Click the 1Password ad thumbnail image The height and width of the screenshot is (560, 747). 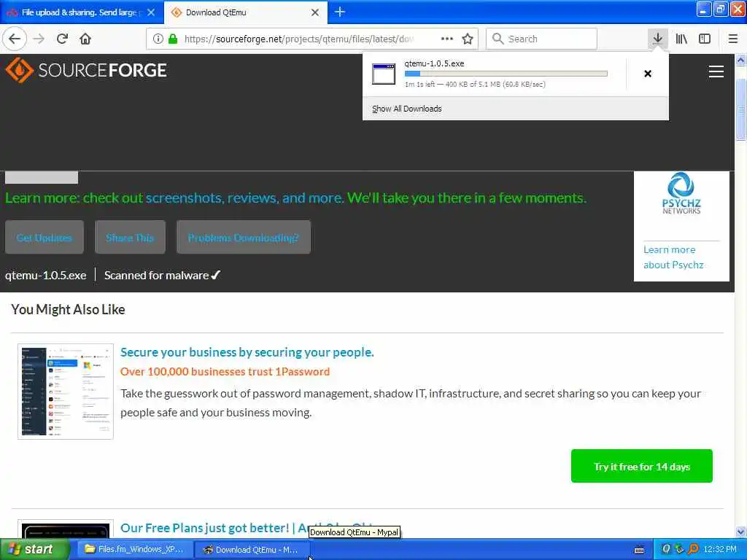[66, 391]
